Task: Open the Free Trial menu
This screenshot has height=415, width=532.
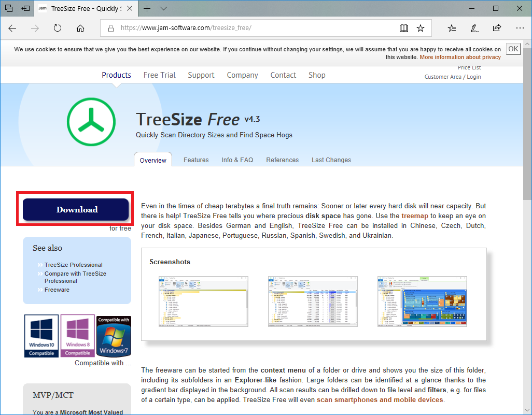Action: [x=160, y=75]
